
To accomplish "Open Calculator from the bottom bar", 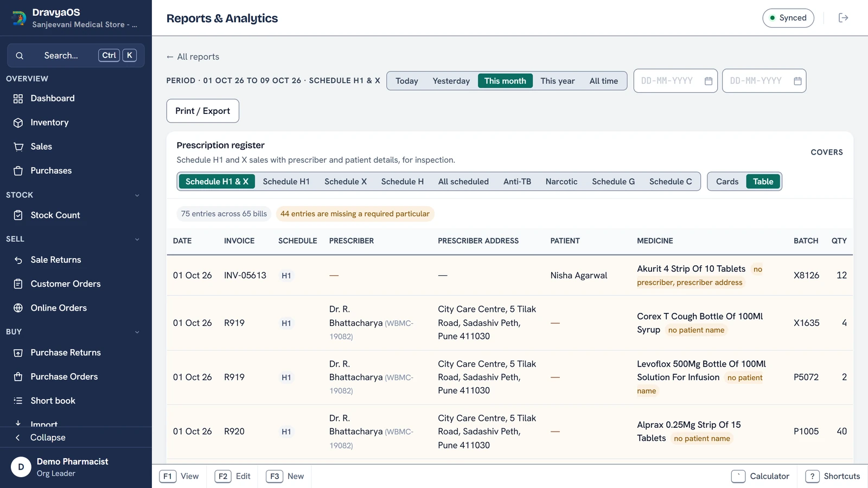I will tap(761, 476).
